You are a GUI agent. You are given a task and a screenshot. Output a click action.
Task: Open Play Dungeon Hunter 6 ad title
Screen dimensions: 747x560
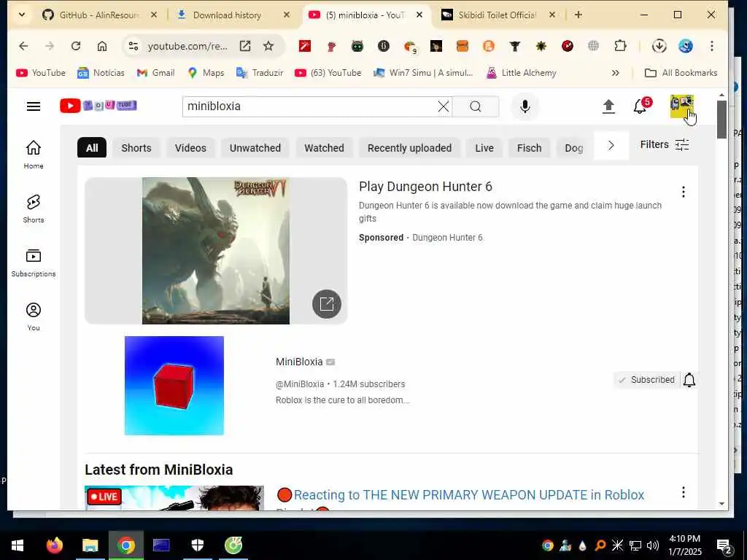425,187
